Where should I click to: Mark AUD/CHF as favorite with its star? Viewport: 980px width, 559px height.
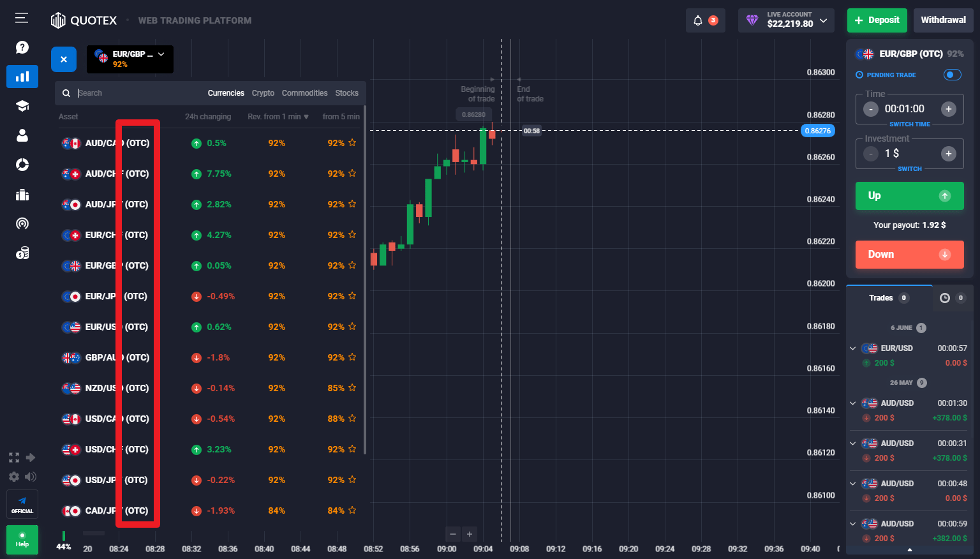click(x=353, y=173)
